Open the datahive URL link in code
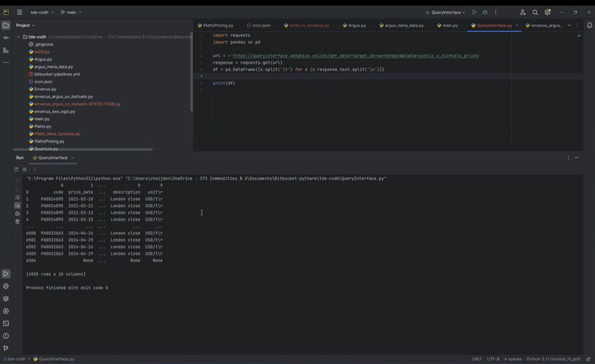The width and height of the screenshot is (595, 364). [x=356, y=56]
